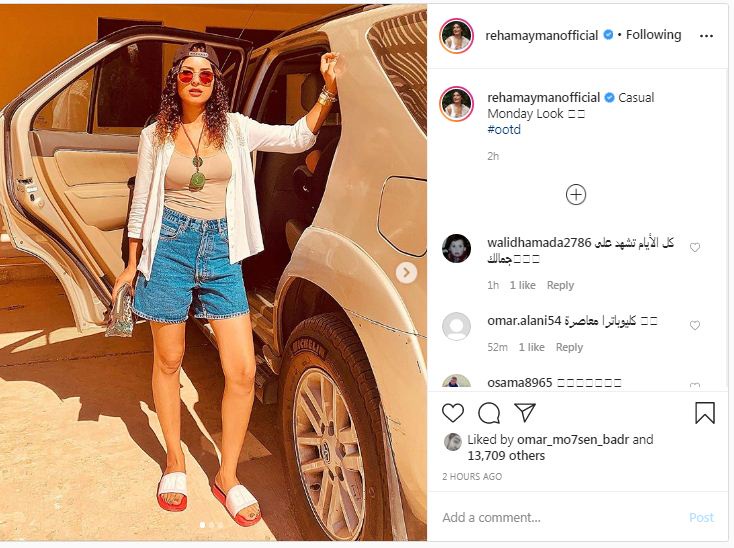Reply to omar.alani54's comment
The height and width of the screenshot is (548, 734).
pos(569,347)
